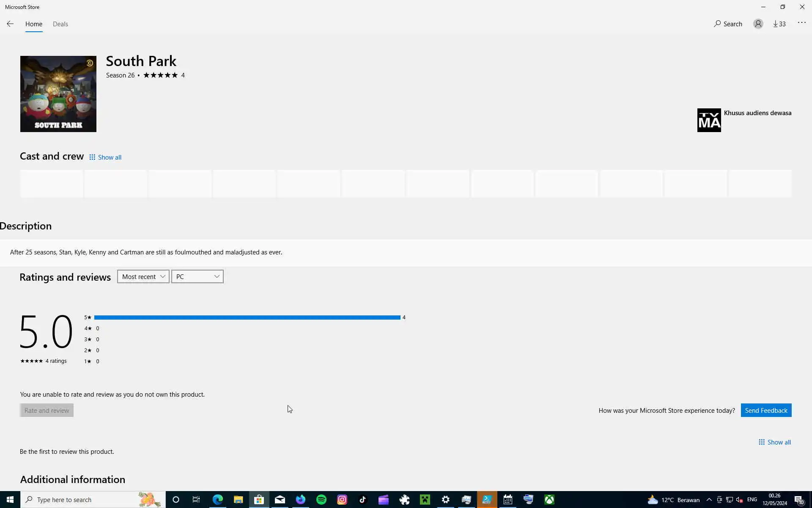
Task: Expand the PC device filter dropdown
Action: (197, 276)
